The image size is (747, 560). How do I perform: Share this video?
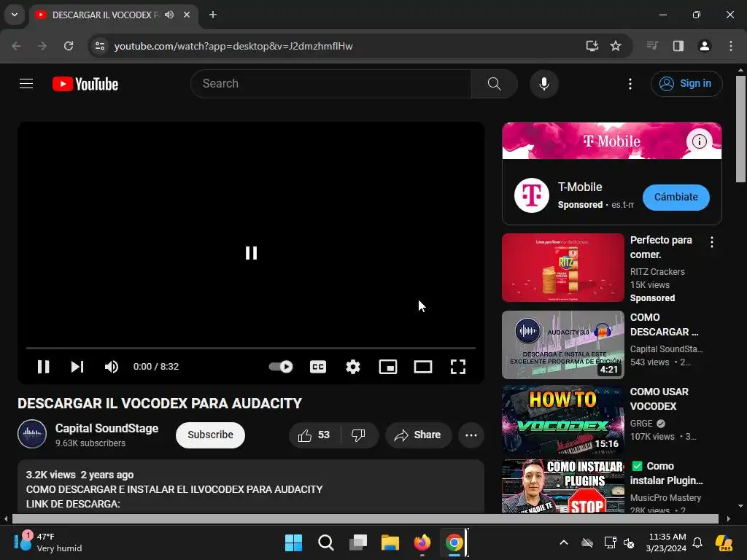coord(418,435)
